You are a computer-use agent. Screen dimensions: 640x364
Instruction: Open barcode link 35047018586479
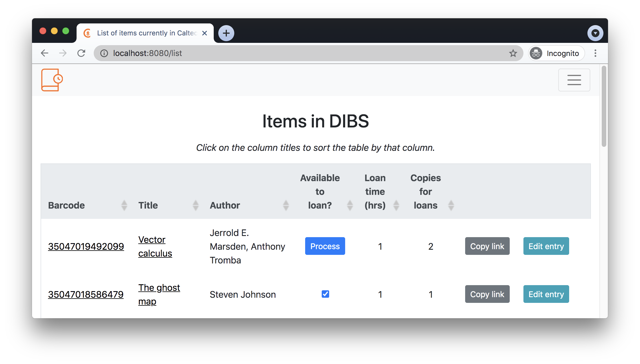(86, 294)
